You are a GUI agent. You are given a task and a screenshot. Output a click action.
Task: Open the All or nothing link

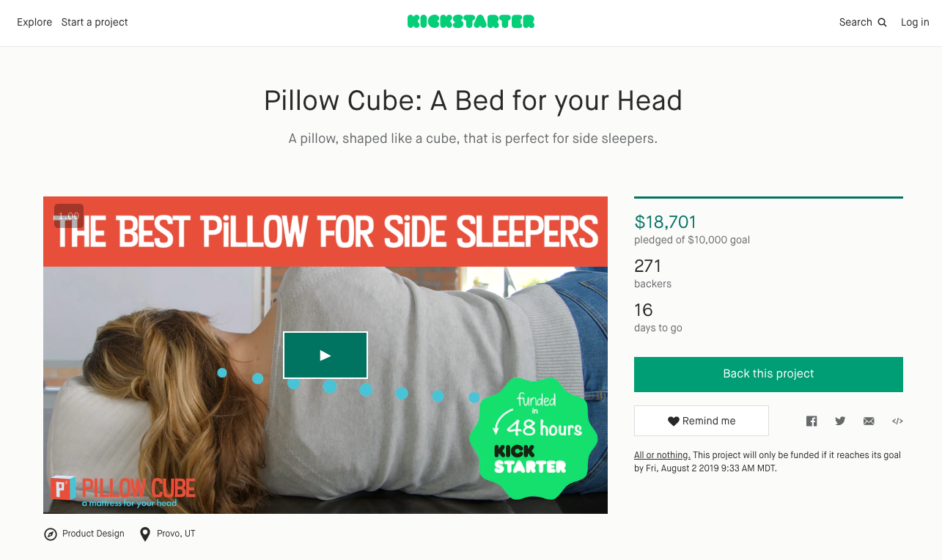(662, 455)
